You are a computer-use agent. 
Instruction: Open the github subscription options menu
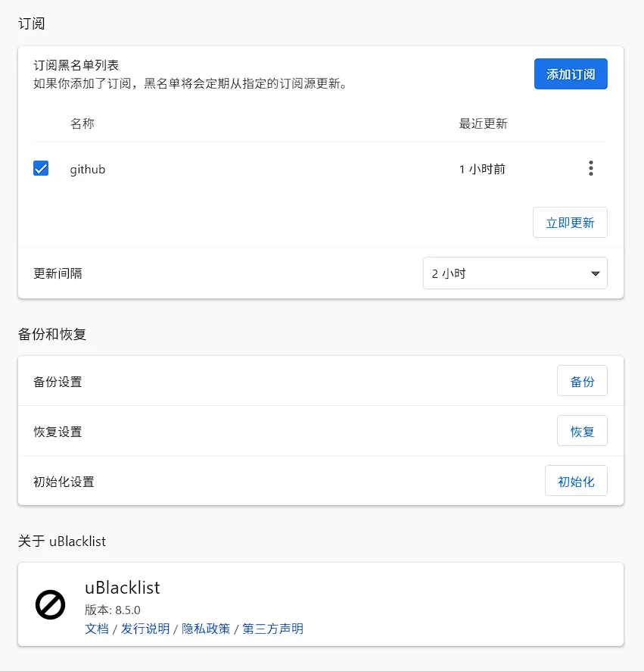[x=591, y=168]
